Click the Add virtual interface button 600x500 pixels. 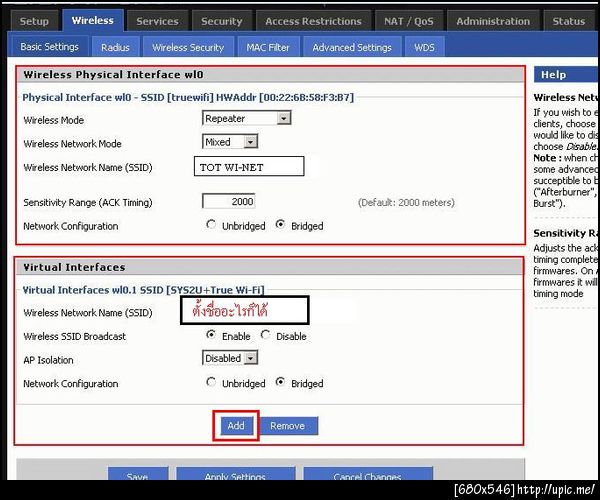pos(236,426)
